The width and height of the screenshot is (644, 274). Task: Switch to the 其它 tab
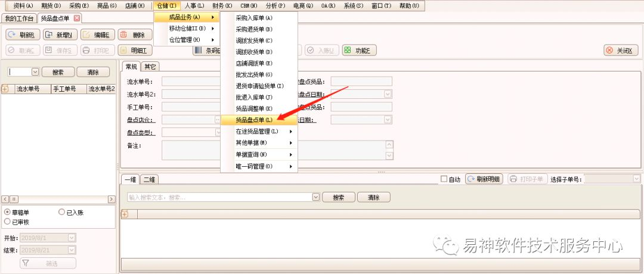point(150,66)
